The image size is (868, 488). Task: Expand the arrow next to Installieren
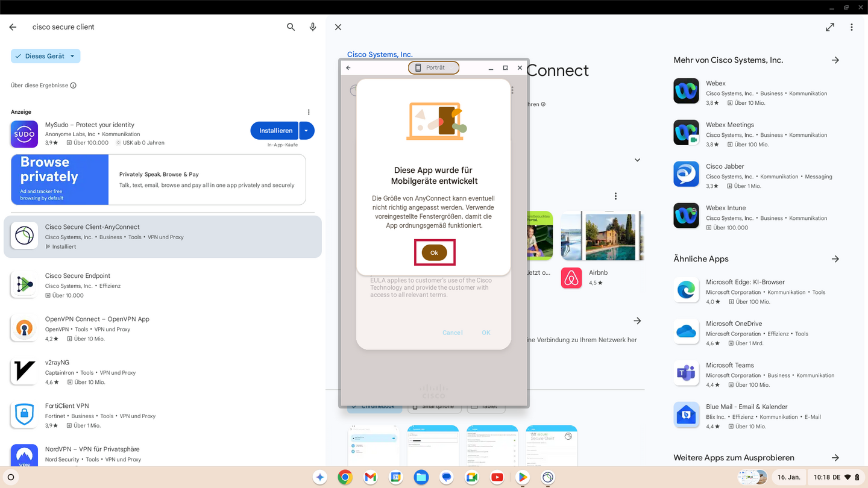click(307, 131)
